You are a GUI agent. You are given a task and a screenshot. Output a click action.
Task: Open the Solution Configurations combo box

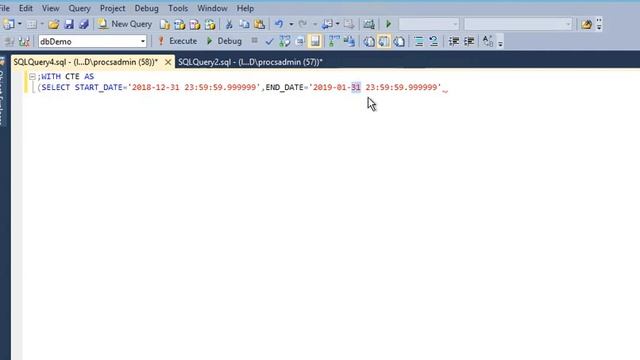click(x=429, y=24)
